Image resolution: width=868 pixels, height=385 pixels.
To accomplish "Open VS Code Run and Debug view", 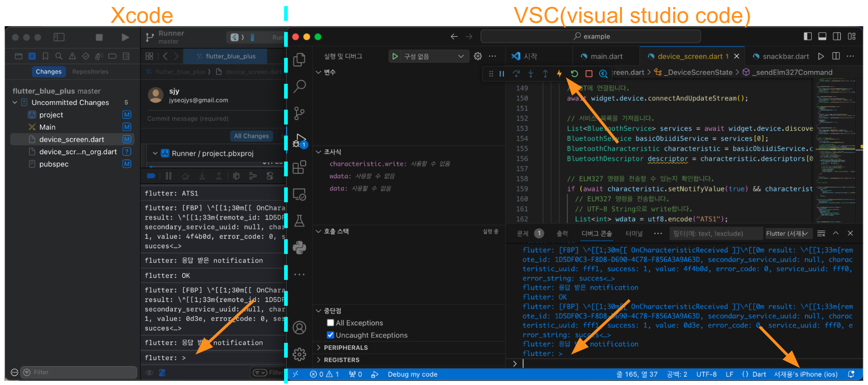I will tap(300, 141).
